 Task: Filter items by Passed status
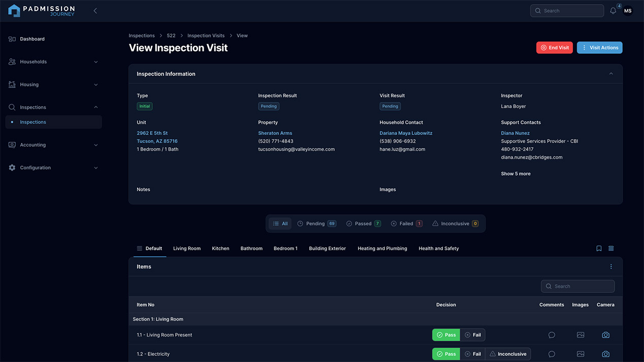click(364, 224)
